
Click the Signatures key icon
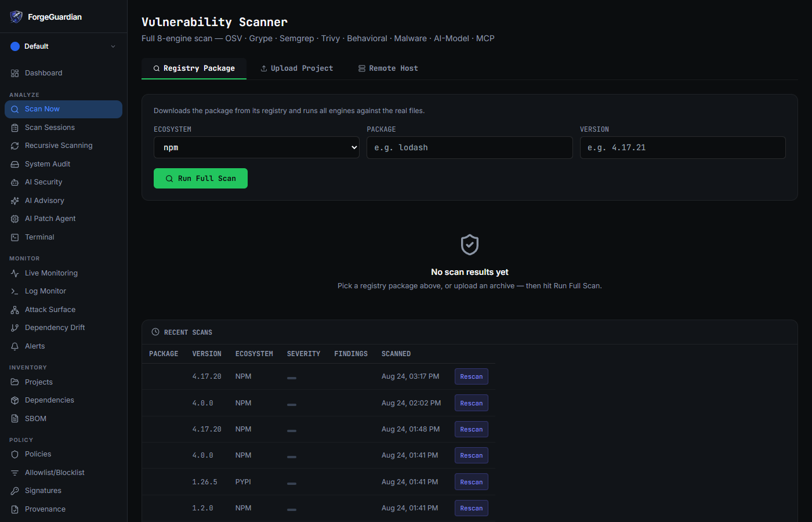15,491
